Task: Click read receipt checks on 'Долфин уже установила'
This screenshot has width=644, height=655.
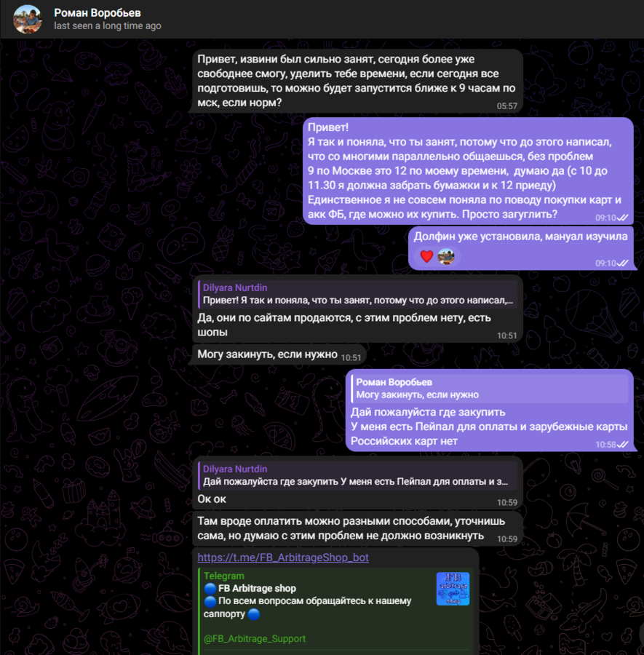Action: pos(623,263)
